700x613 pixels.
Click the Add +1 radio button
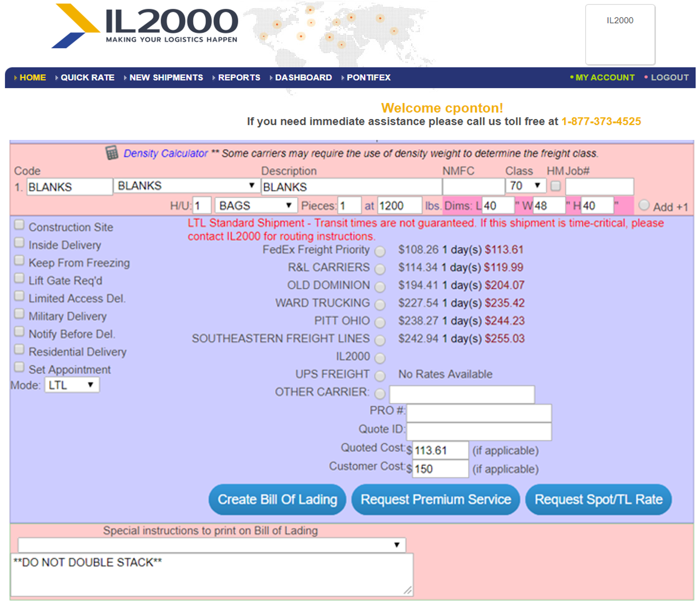[x=644, y=206]
